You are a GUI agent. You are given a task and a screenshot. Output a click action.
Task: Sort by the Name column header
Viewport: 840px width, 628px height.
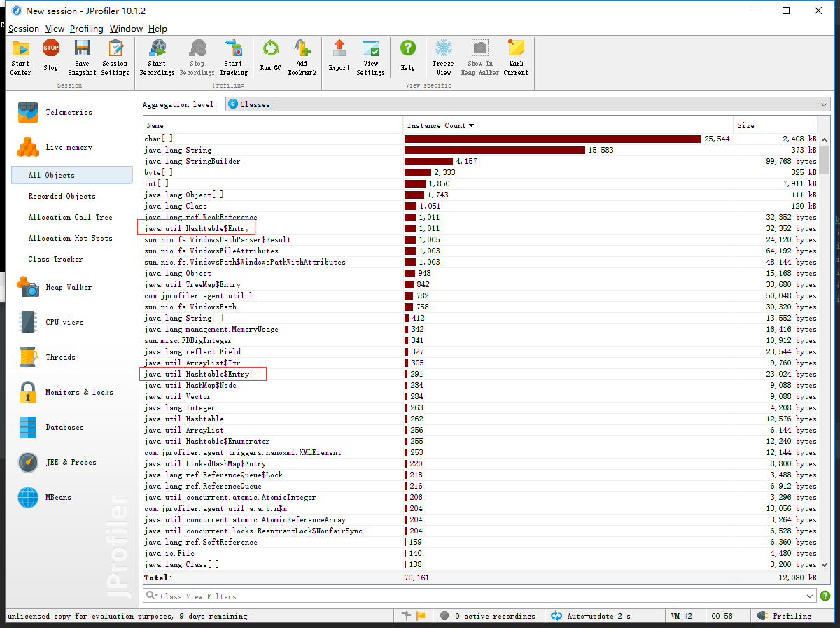273,125
